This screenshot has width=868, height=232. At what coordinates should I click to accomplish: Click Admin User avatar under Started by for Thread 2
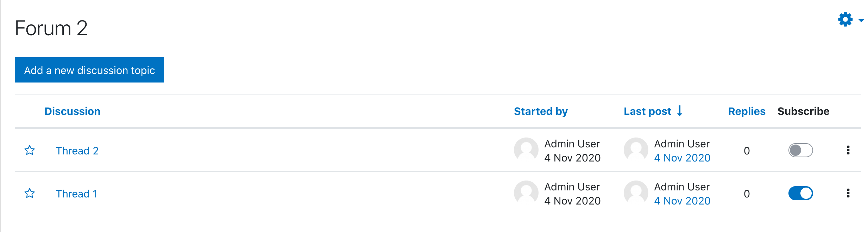point(526,150)
